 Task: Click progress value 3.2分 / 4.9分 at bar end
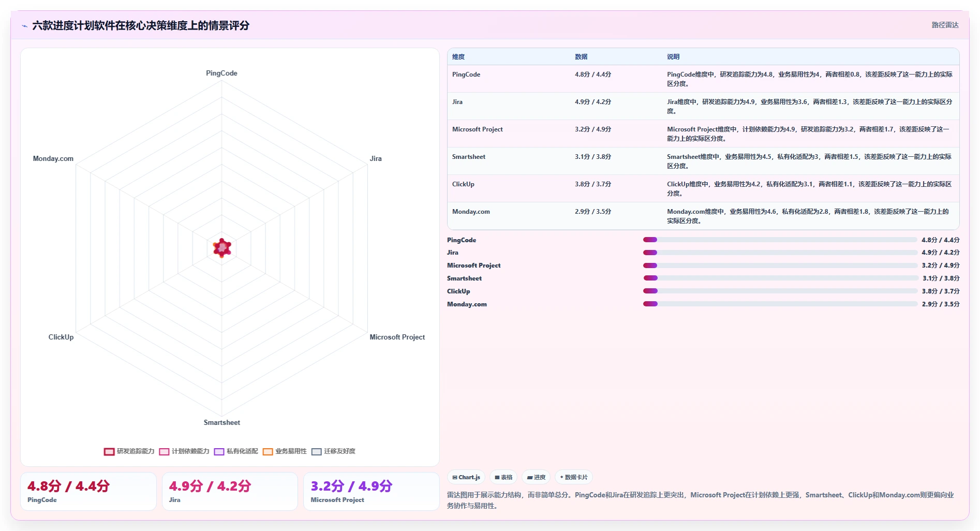(941, 265)
